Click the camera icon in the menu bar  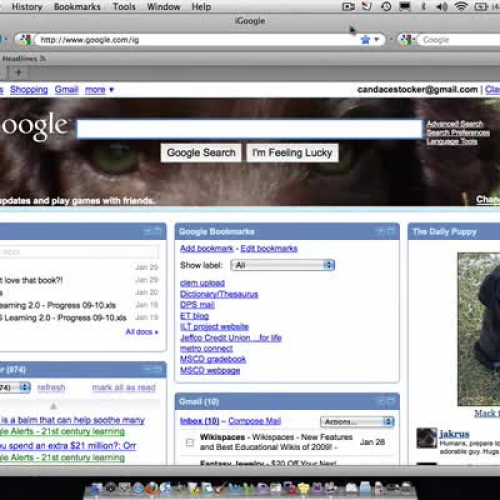coord(348,7)
